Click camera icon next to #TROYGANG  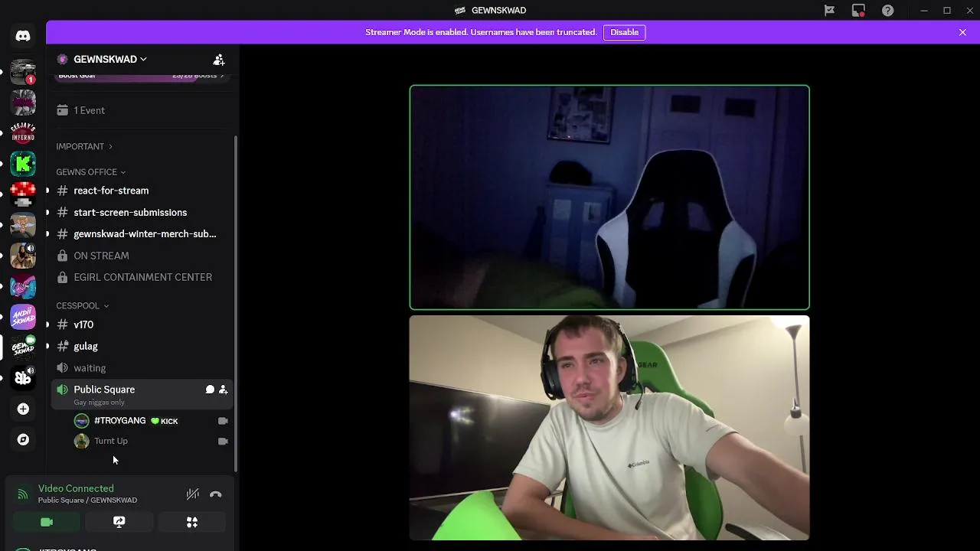223,421
